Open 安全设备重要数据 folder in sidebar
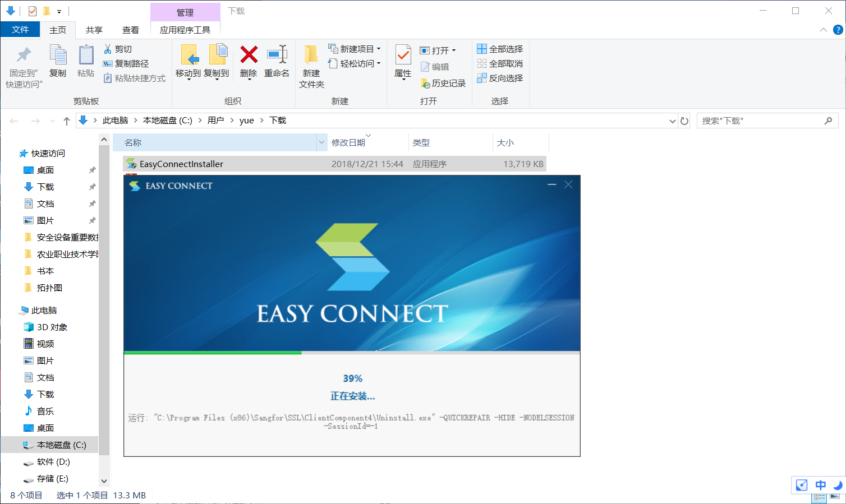The height and width of the screenshot is (504, 846). click(61, 237)
